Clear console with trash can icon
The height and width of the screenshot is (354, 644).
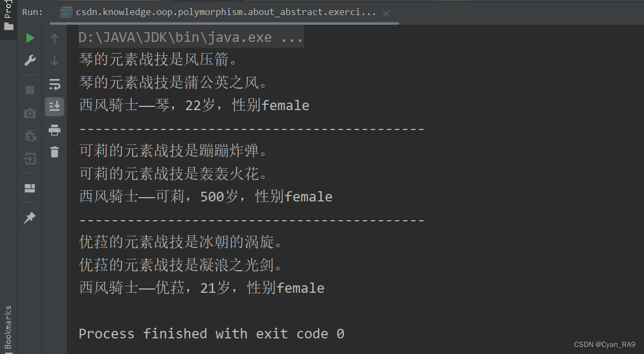pos(54,152)
